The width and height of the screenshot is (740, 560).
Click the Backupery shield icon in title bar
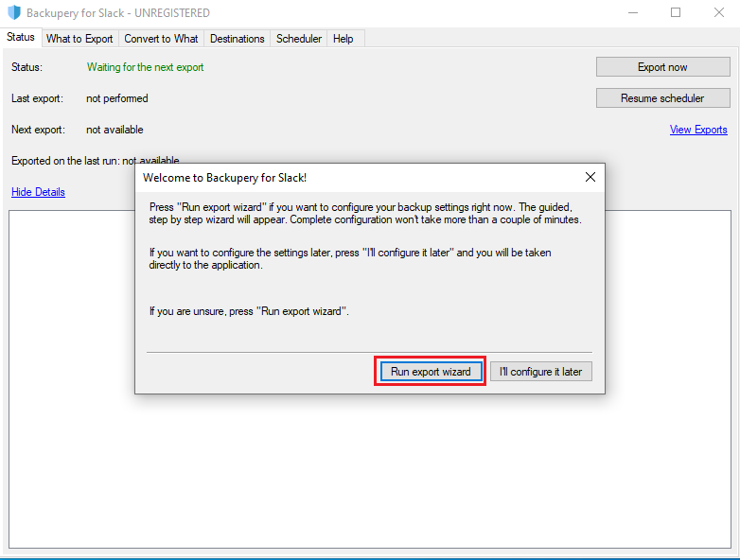(x=13, y=13)
